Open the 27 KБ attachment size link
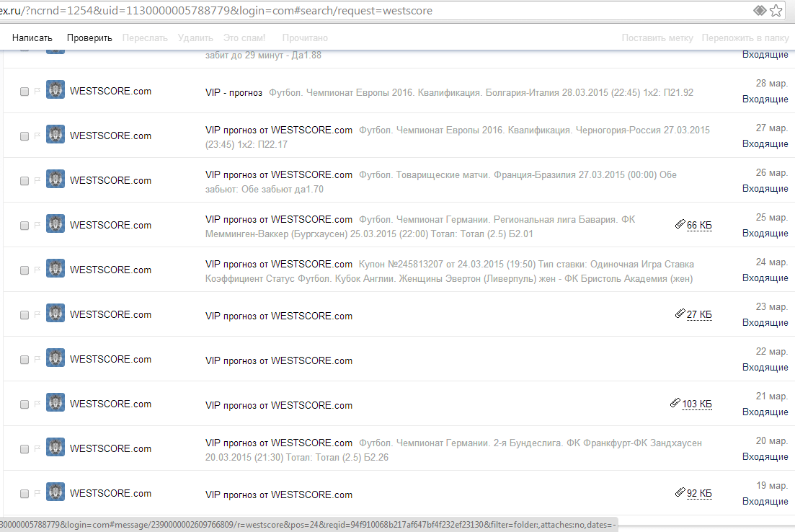The width and height of the screenshot is (795, 532). (698, 315)
